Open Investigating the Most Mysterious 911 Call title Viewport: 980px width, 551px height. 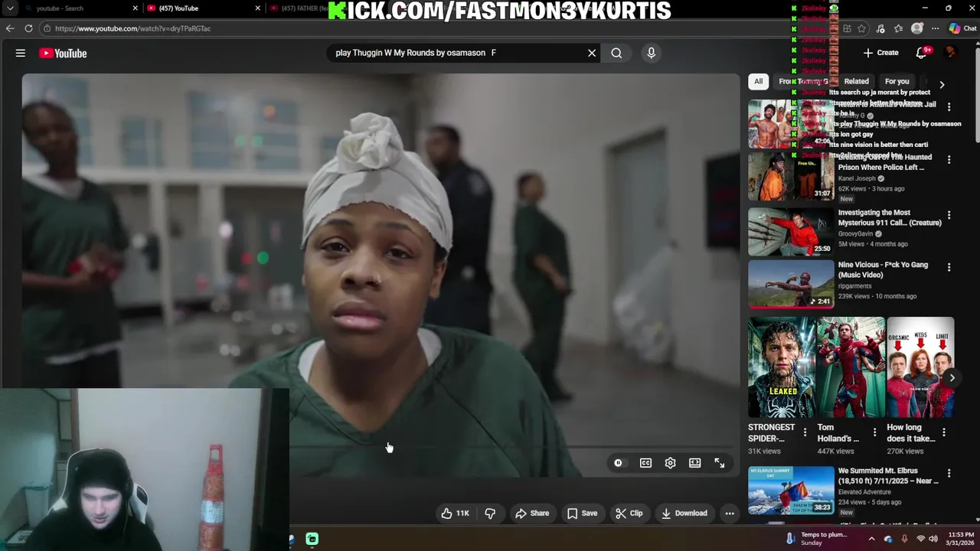(x=890, y=217)
